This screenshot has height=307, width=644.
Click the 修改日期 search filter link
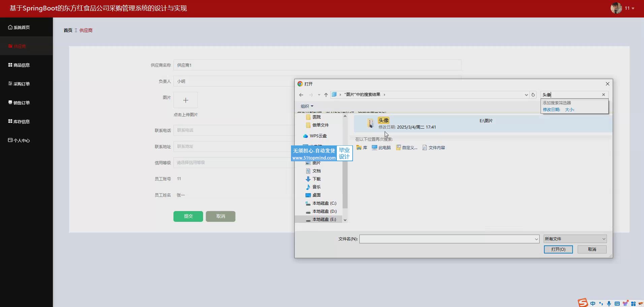[551, 110]
